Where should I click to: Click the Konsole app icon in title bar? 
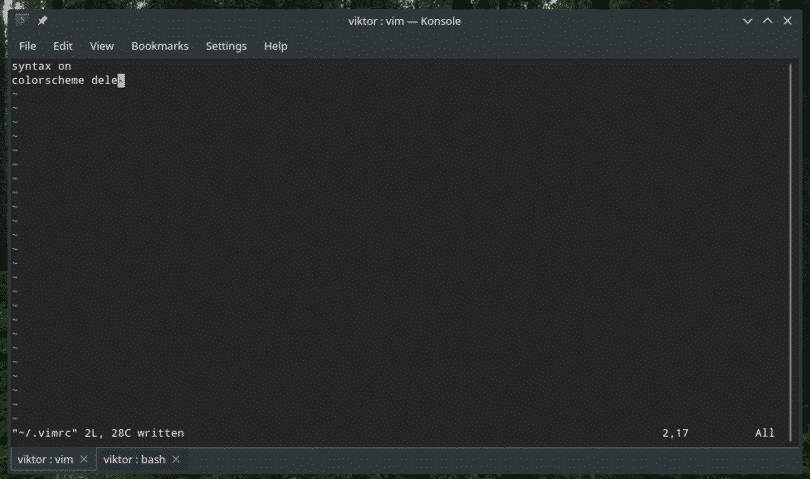point(22,20)
